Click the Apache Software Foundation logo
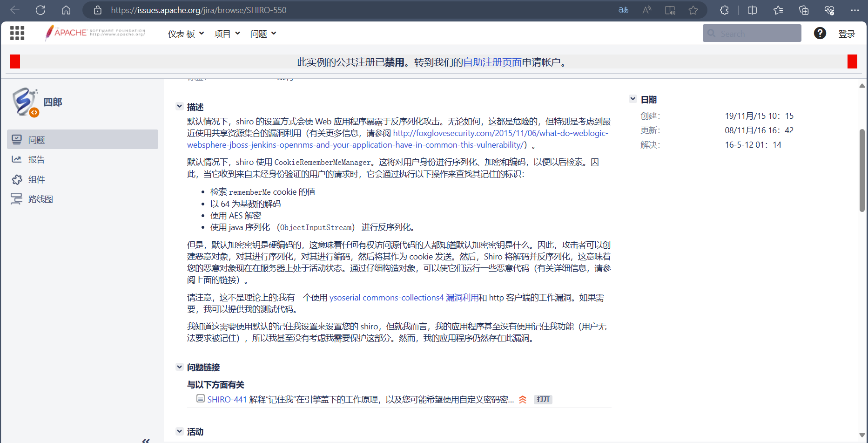The width and height of the screenshot is (868, 443). click(x=95, y=33)
